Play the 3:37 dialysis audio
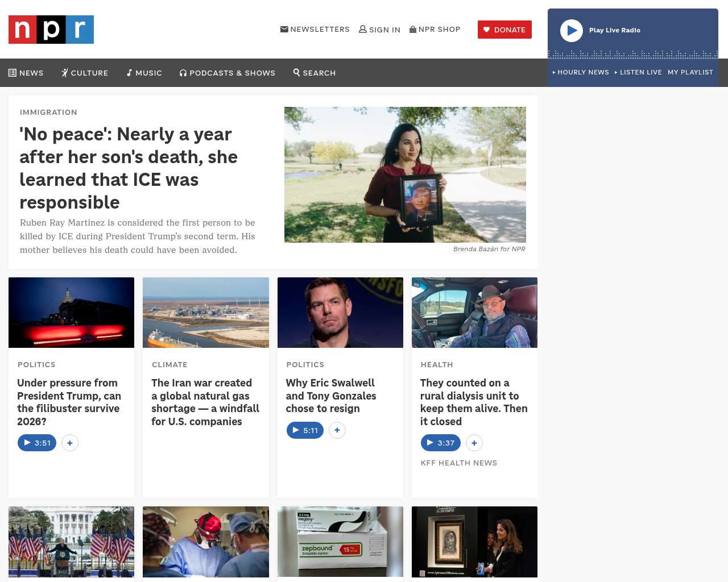 pos(441,443)
